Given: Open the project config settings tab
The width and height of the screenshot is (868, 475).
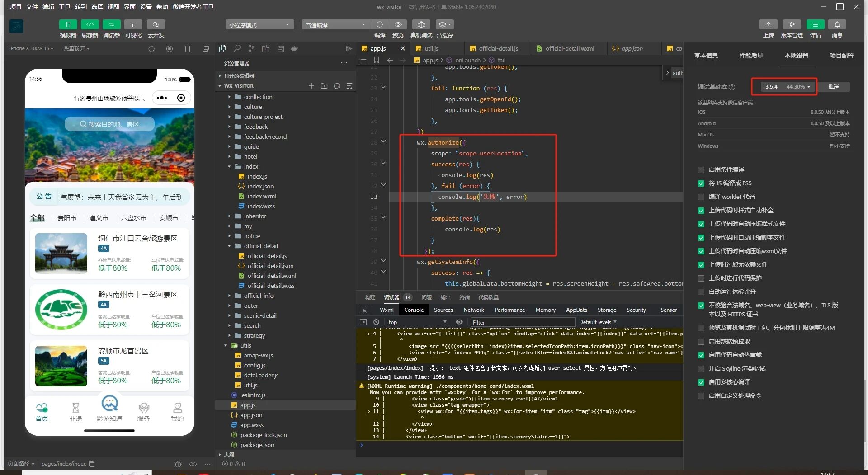Looking at the screenshot, I should [x=841, y=56].
